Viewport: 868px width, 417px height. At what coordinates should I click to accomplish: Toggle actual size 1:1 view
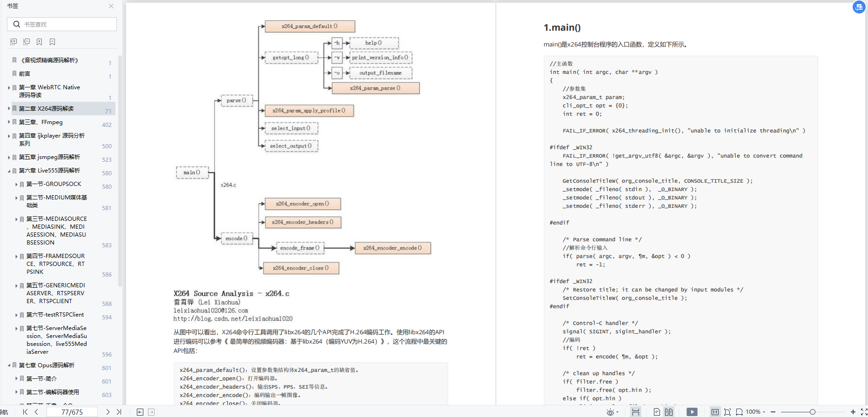[715, 412]
